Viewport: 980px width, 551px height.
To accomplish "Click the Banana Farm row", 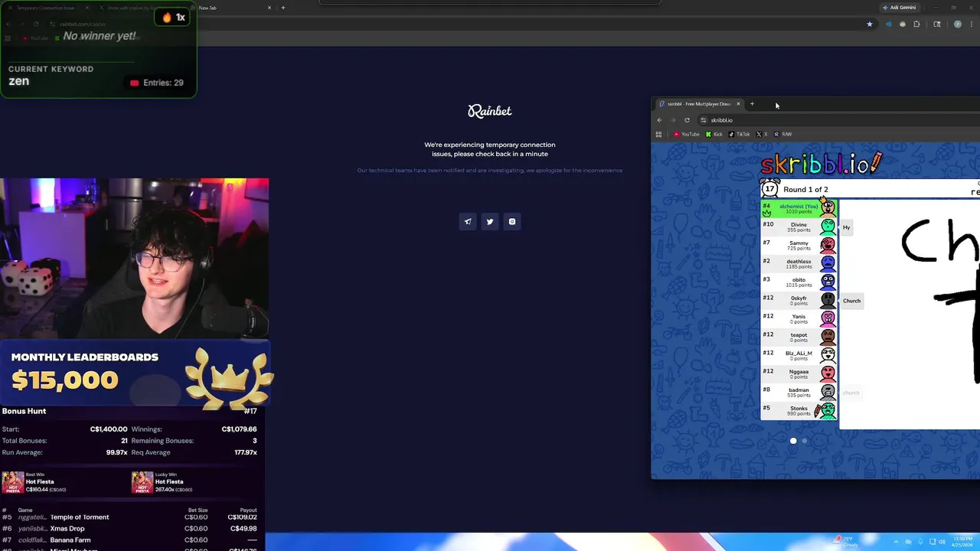I will [x=130, y=540].
